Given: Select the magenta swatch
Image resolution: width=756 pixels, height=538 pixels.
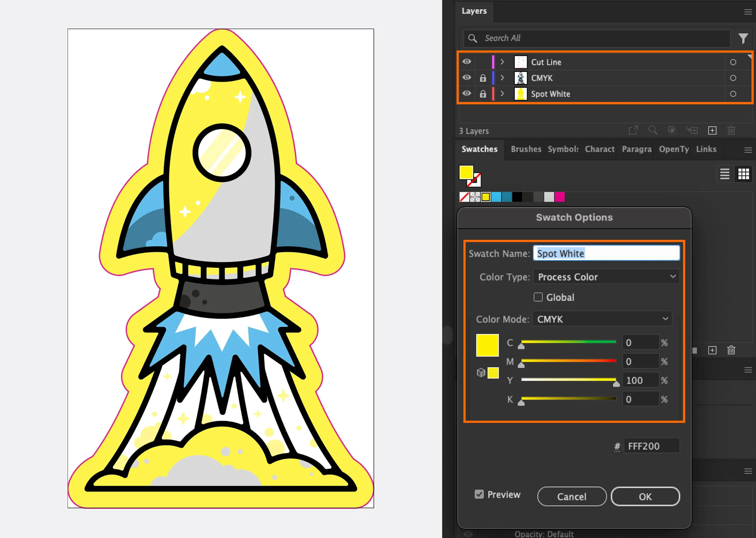Looking at the screenshot, I should [x=559, y=197].
